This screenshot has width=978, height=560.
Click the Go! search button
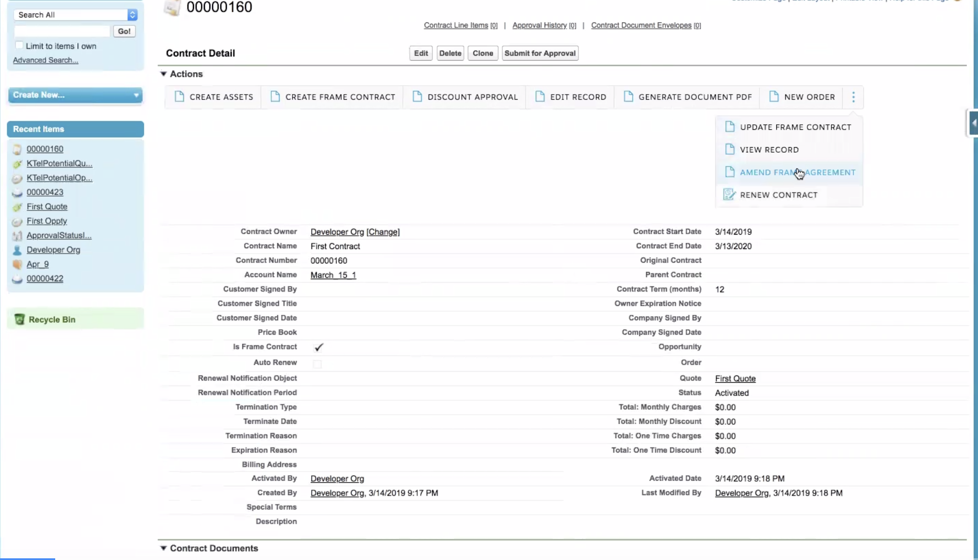click(x=124, y=31)
